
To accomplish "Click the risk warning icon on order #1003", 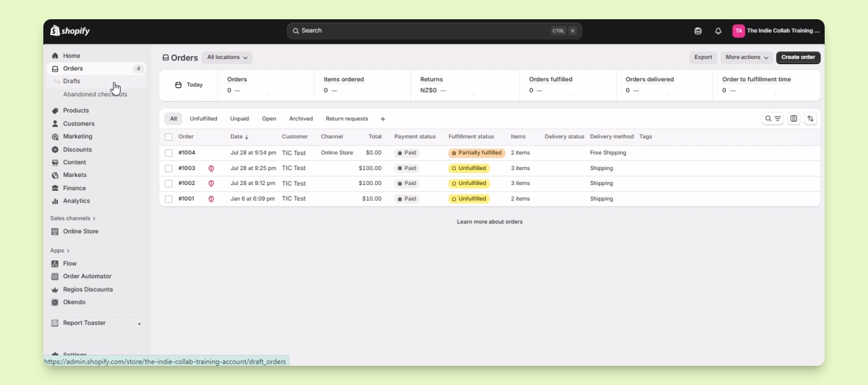I will 211,168.
